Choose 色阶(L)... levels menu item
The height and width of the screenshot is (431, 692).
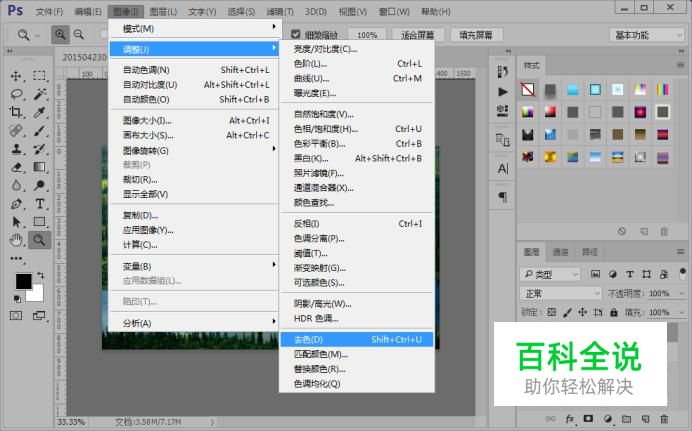click(x=357, y=64)
